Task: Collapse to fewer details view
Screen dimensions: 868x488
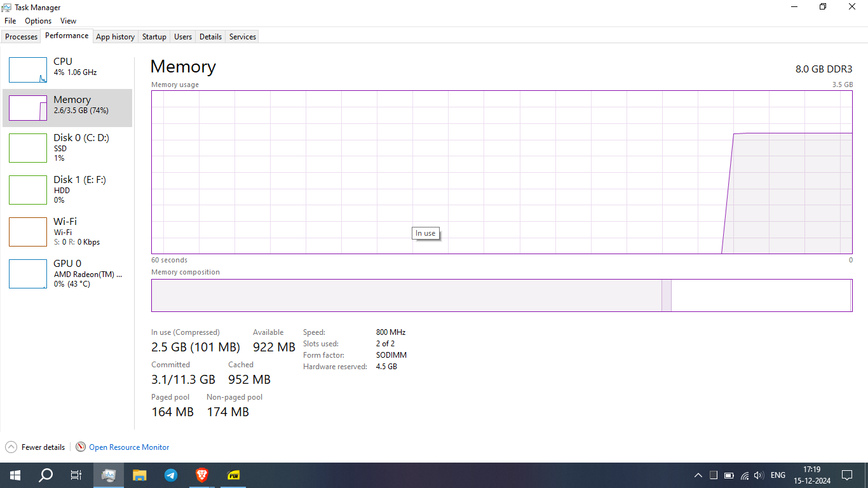Action: (x=35, y=447)
